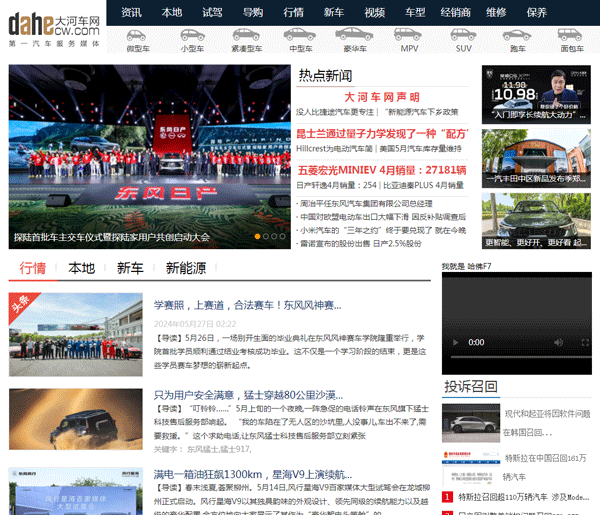
Task: Open 资讯 in the top navigation
Action: tap(131, 13)
